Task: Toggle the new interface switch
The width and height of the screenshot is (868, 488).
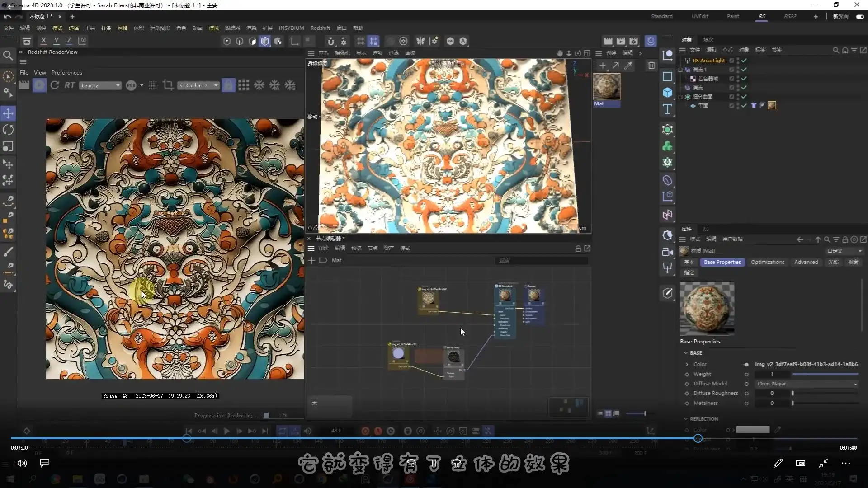Action: point(860,16)
